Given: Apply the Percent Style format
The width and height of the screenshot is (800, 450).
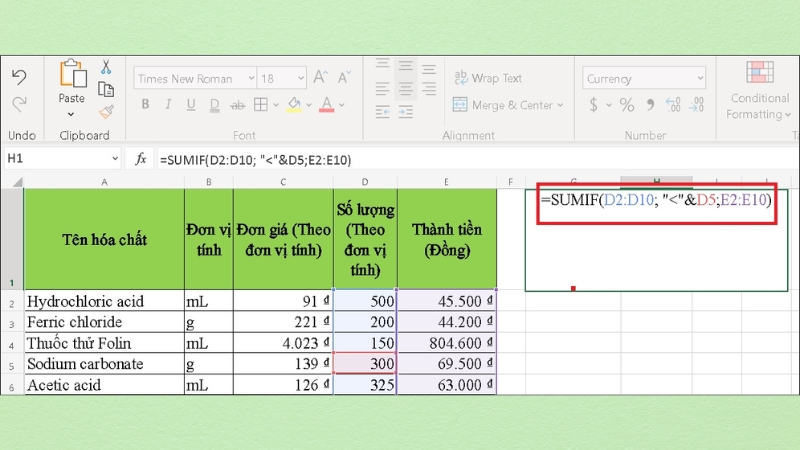Looking at the screenshot, I should (x=627, y=105).
